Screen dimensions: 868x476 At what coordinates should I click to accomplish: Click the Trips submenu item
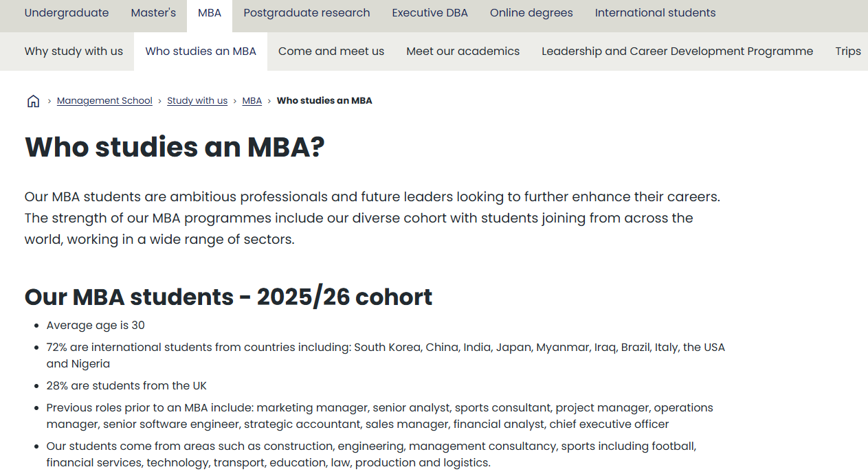pyautogui.click(x=848, y=52)
